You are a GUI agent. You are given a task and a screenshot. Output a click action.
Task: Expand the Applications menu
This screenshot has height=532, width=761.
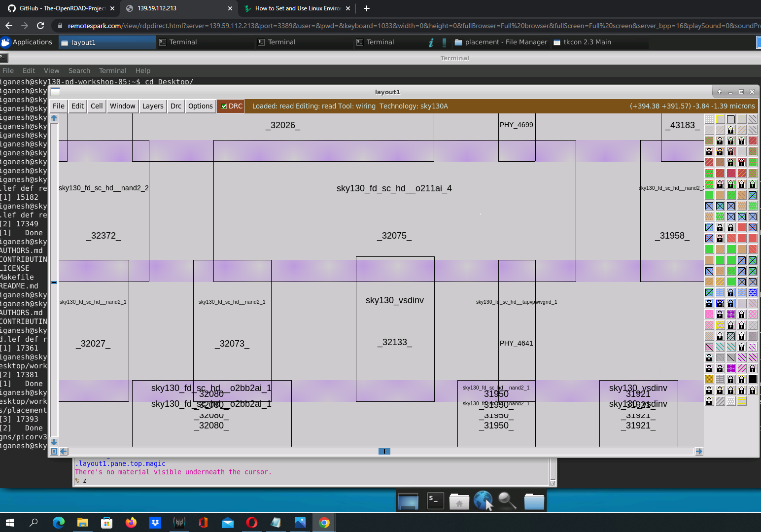coord(28,42)
